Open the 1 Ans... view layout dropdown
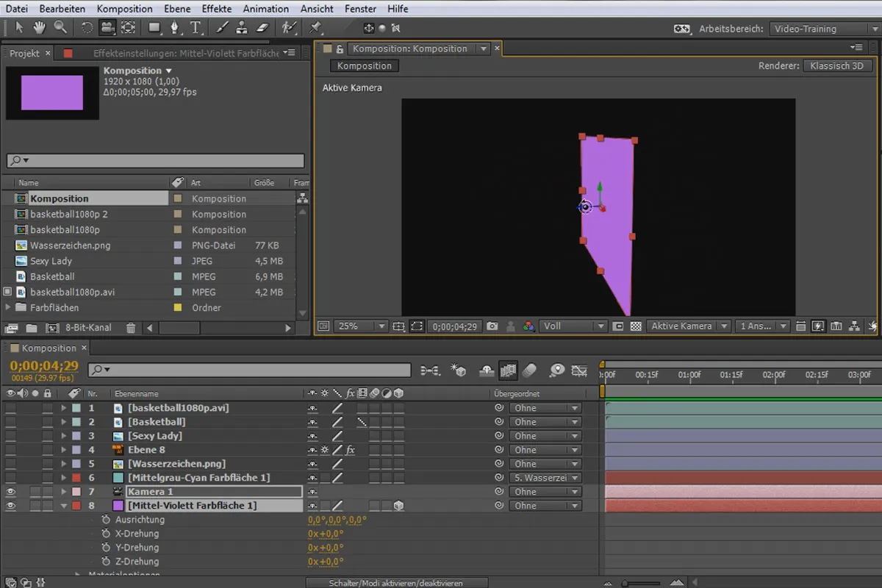Image resolution: width=882 pixels, height=588 pixels. [x=762, y=326]
